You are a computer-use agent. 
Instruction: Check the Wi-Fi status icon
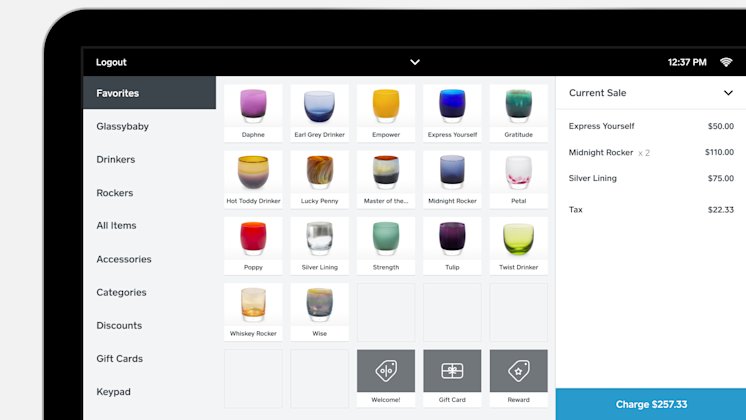point(726,62)
